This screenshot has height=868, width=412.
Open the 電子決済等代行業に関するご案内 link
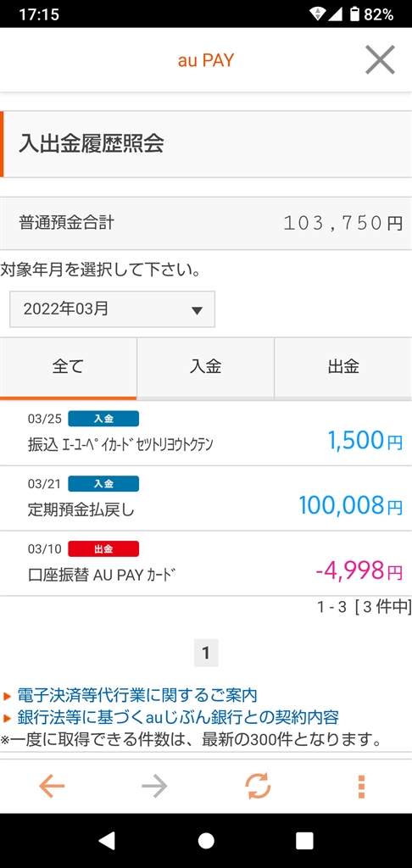pyautogui.click(x=137, y=695)
